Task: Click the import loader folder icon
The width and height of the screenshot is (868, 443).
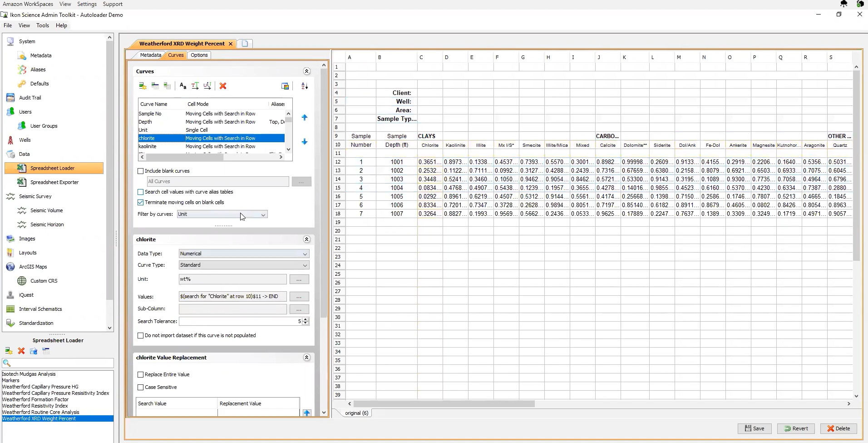Action: pos(33,351)
